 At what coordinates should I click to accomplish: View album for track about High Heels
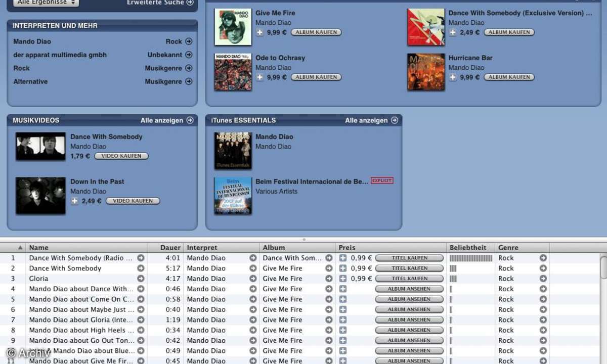pyautogui.click(x=409, y=330)
